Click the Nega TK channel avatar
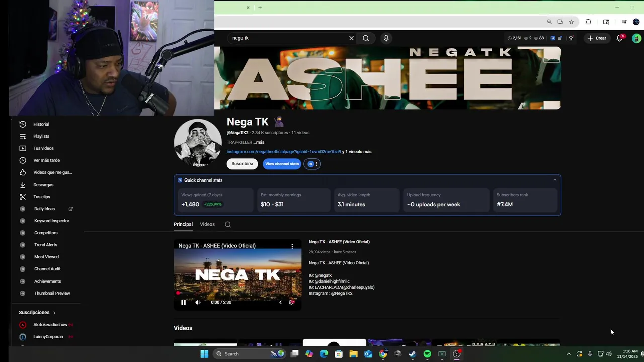 point(198,143)
